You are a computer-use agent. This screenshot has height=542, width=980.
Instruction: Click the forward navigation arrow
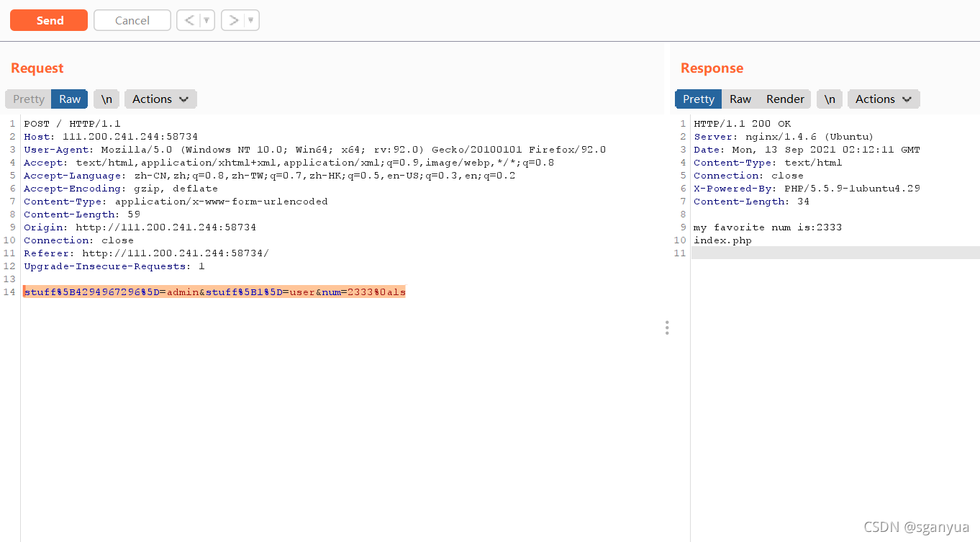point(235,19)
